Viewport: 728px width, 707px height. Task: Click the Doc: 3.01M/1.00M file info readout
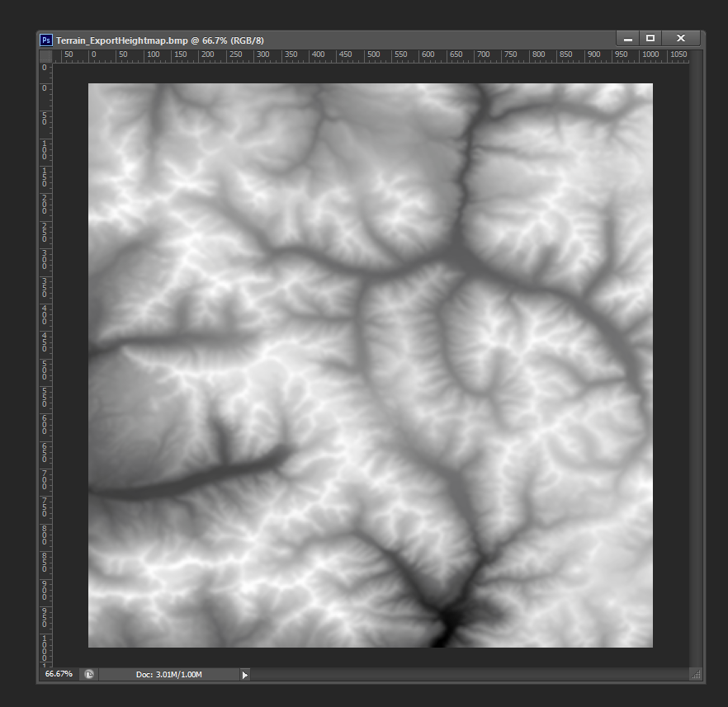click(x=169, y=675)
